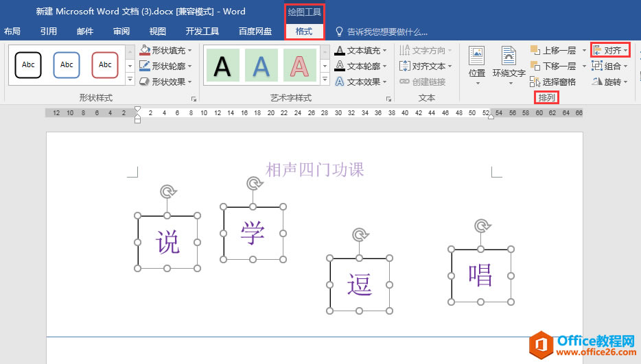Expand the 上移一层 dropdown arrow
The width and height of the screenshot is (641, 364).
[x=584, y=50]
